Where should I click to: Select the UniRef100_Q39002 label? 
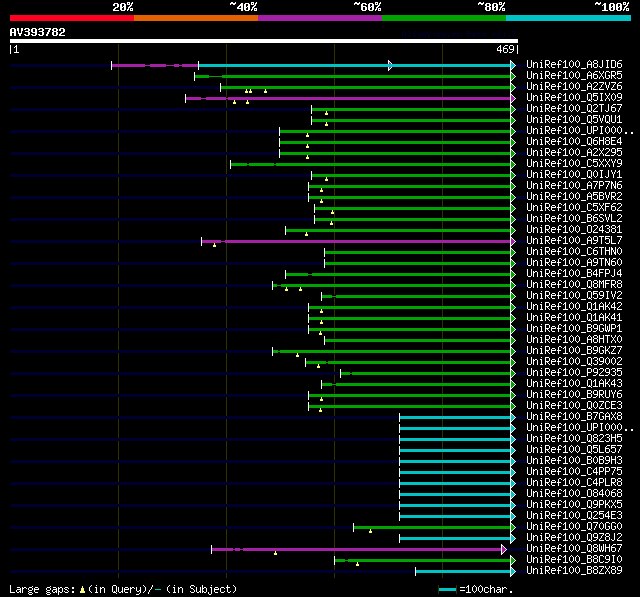(574, 362)
